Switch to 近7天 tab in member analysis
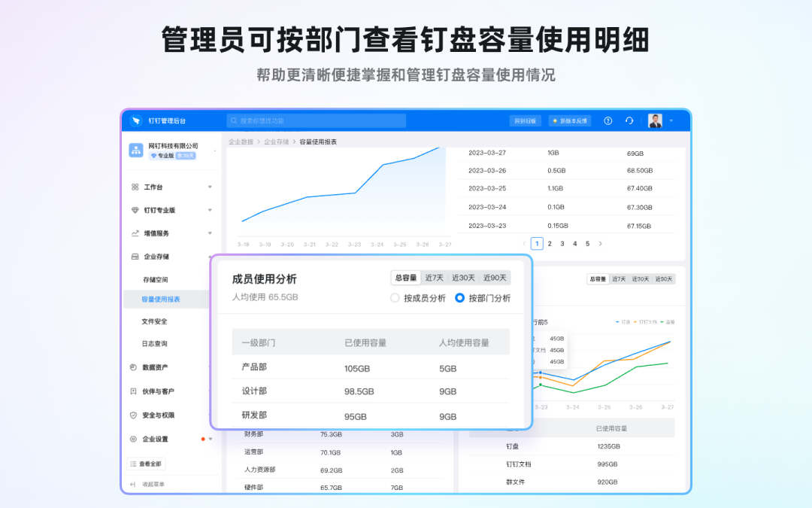The height and width of the screenshot is (508, 812). point(434,278)
